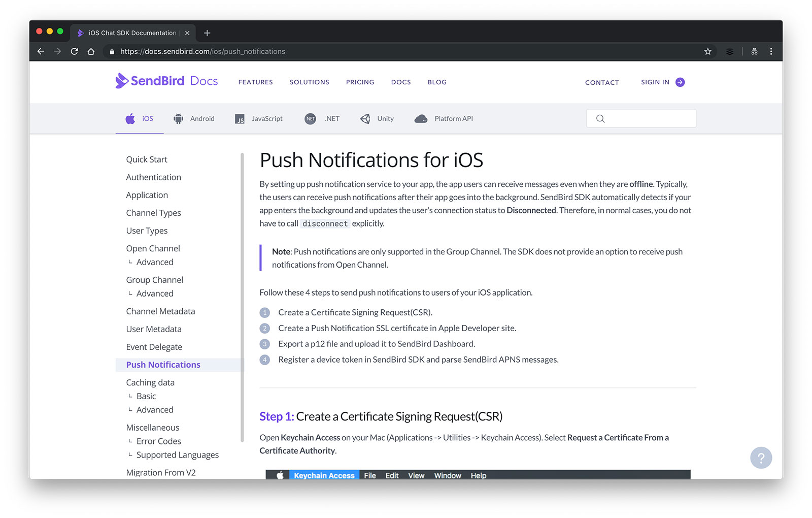Viewport: 812px width, 518px height.
Task: Open Application in the sidebar
Action: [x=147, y=195]
